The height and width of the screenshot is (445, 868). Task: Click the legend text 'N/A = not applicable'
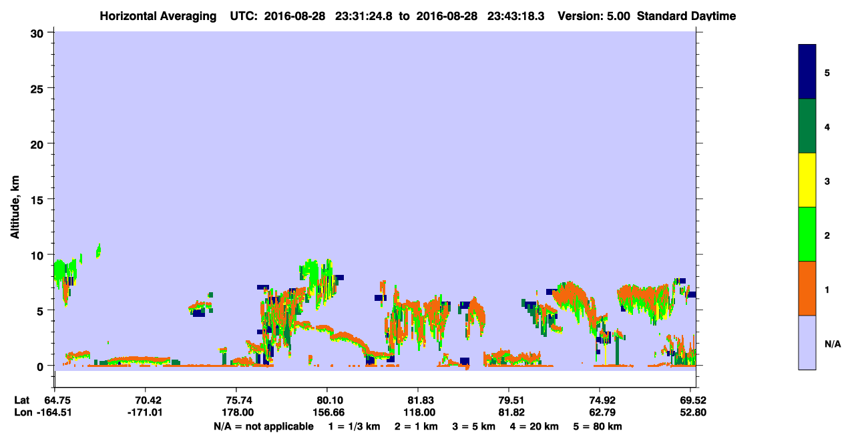(x=263, y=426)
